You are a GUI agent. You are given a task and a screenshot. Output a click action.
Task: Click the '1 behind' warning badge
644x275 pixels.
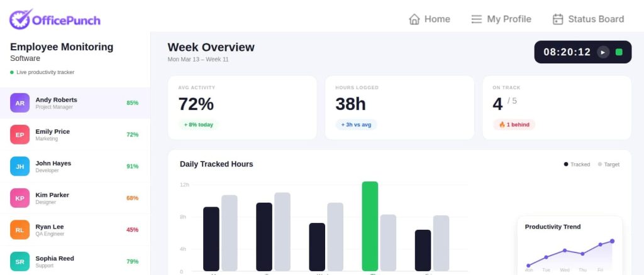[x=514, y=124]
